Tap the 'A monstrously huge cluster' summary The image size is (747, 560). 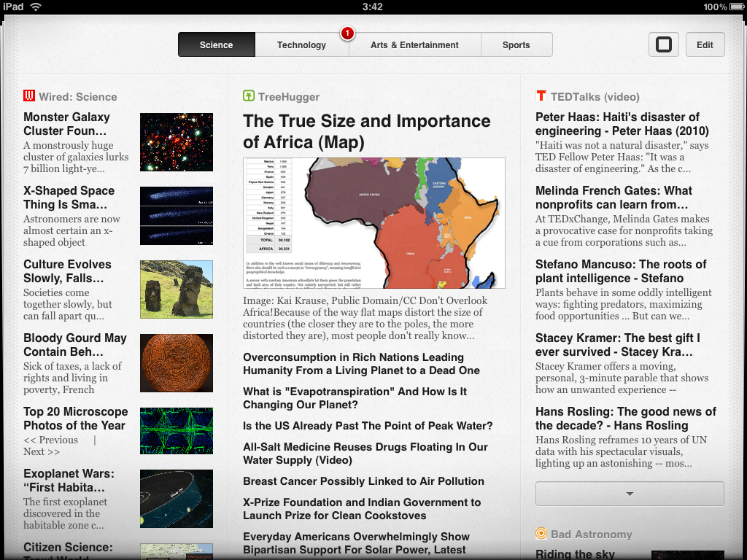(x=76, y=157)
